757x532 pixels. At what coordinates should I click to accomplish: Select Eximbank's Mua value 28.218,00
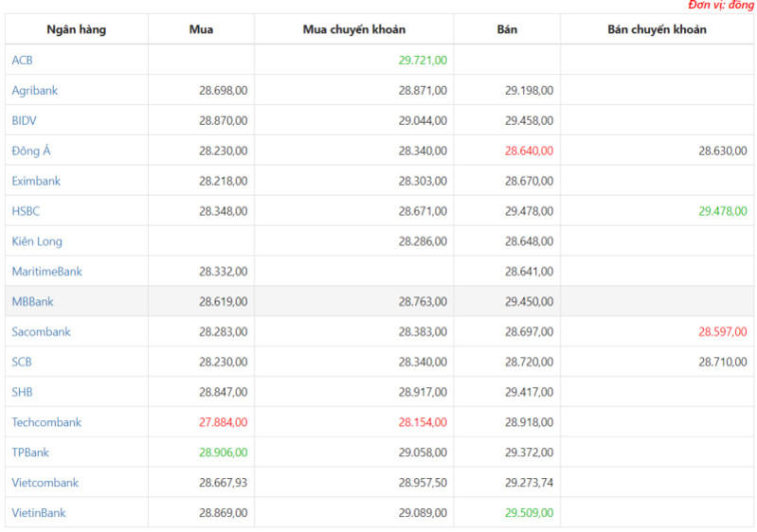(x=223, y=181)
